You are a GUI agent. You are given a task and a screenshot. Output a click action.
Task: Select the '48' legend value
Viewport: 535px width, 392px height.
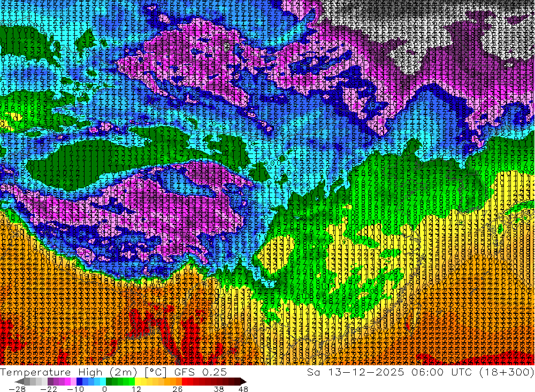point(243,389)
